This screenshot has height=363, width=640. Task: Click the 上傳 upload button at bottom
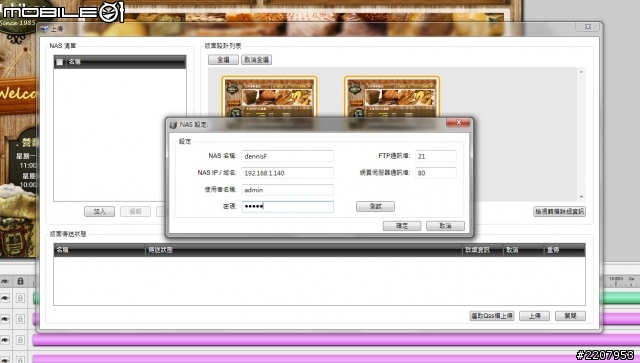click(534, 316)
